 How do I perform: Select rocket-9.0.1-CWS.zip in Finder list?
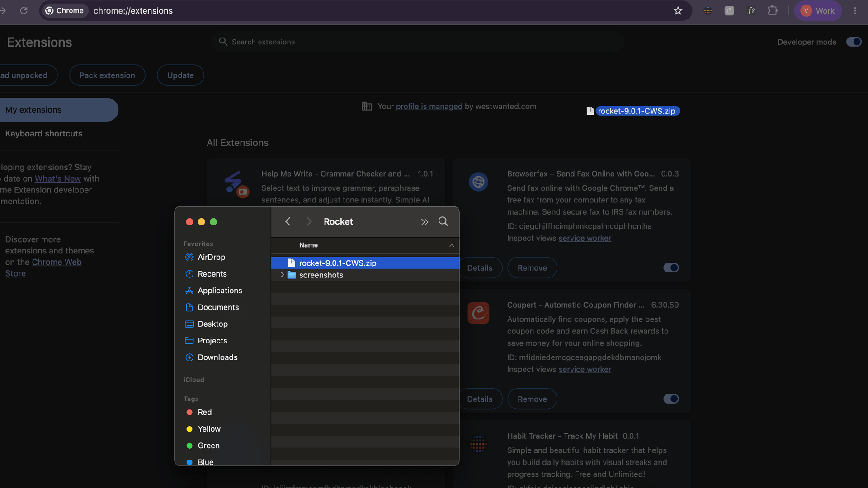(365, 263)
